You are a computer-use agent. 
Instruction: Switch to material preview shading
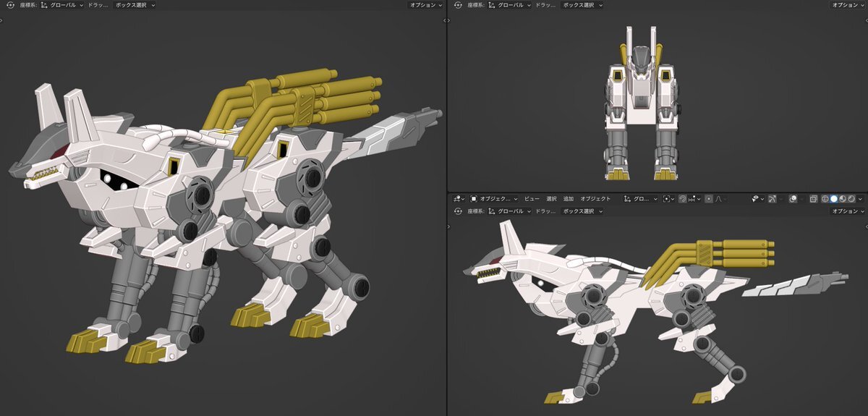pos(842,198)
